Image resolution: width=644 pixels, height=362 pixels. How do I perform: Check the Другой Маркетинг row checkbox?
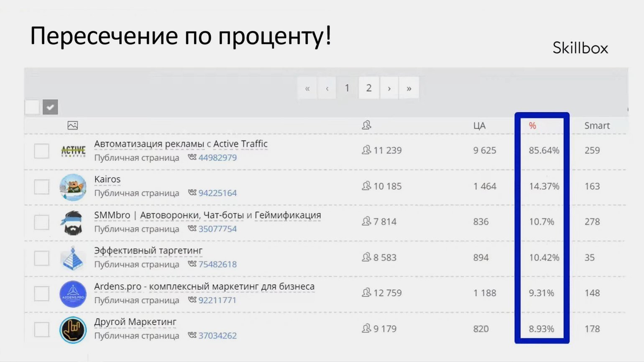click(41, 329)
